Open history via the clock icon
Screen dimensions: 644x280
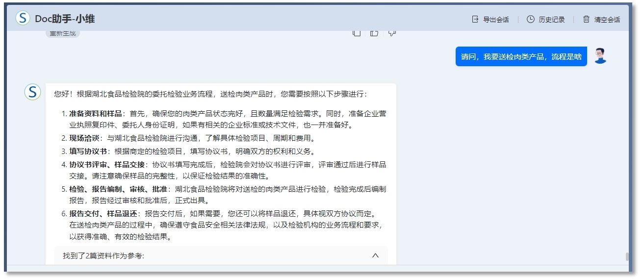coord(530,19)
